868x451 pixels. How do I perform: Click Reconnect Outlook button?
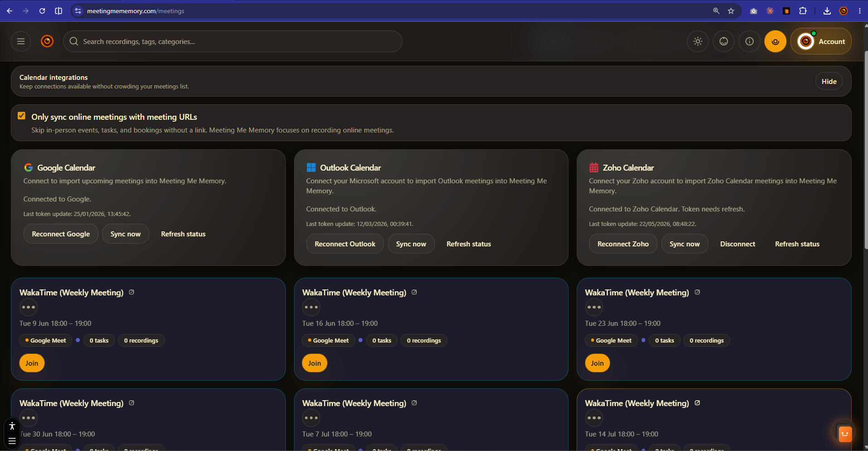pyautogui.click(x=345, y=244)
